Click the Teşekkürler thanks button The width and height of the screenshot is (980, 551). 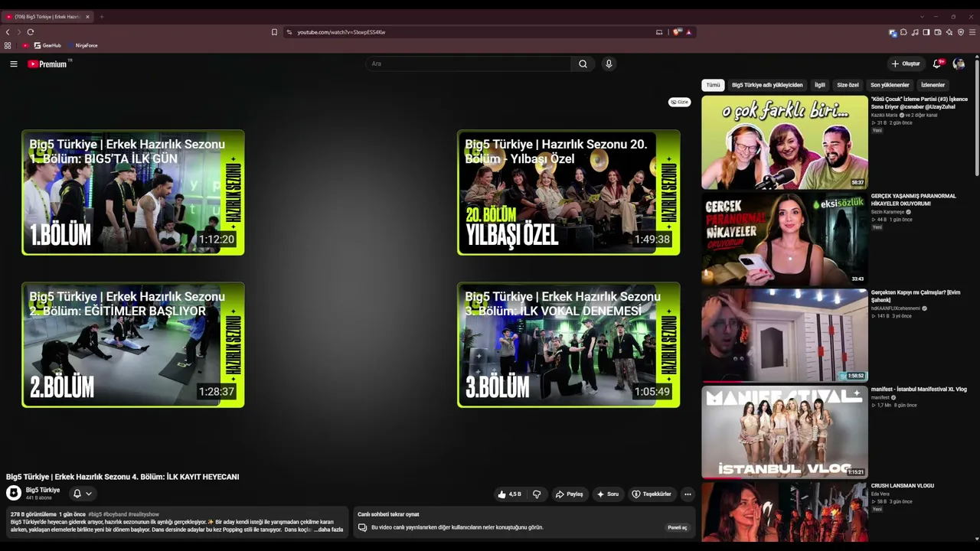tap(652, 494)
